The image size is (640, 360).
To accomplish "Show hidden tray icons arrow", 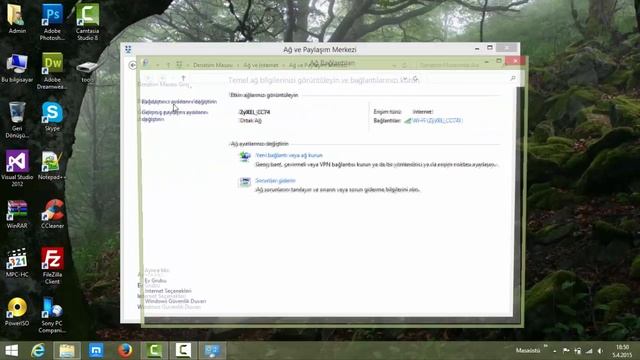I will click(555, 351).
